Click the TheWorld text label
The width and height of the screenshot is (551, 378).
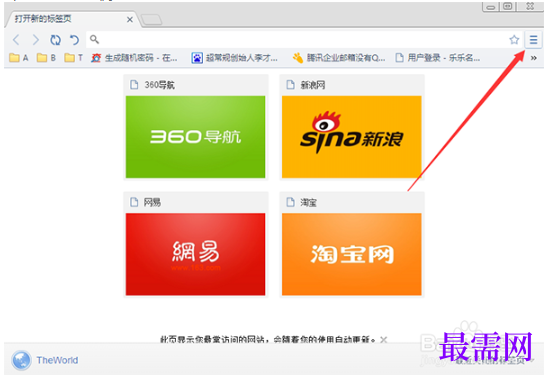[57, 360]
